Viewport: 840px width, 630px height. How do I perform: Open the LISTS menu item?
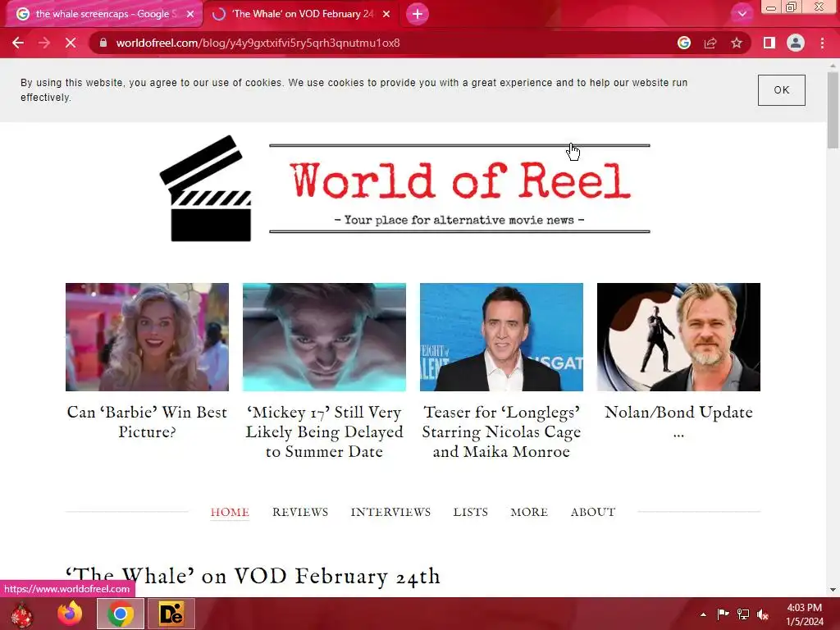coord(470,512)
